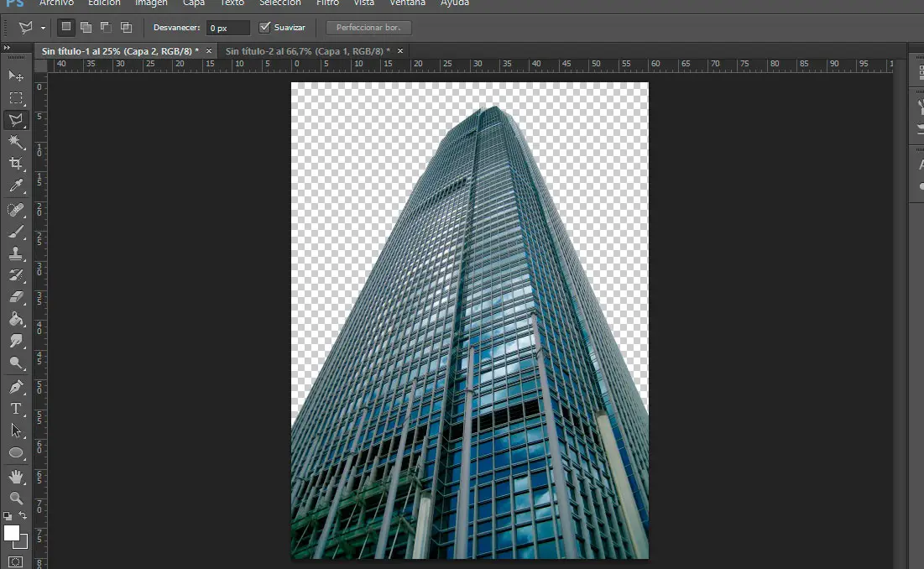Open the tool preset picker dropdown arrow

pos(43,28)
